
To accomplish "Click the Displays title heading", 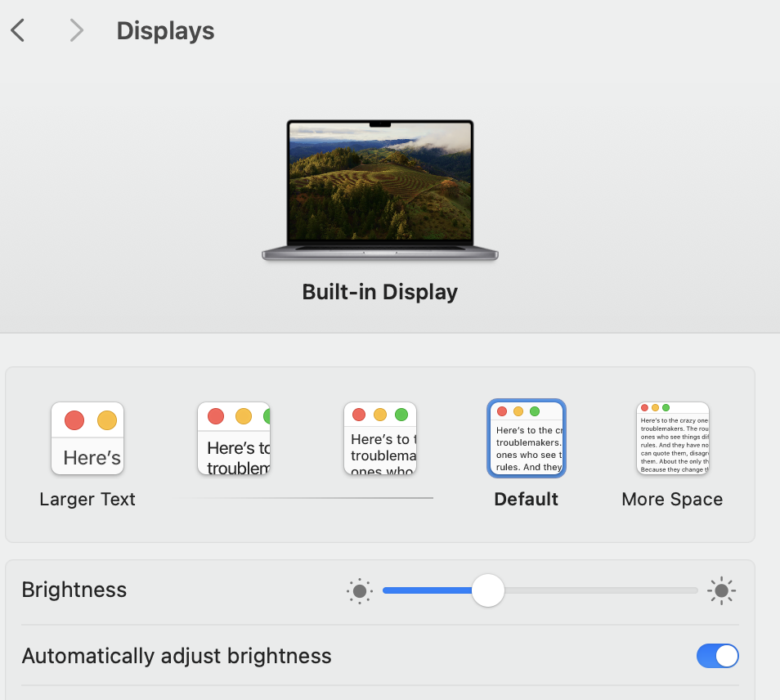I will [164, 30].
